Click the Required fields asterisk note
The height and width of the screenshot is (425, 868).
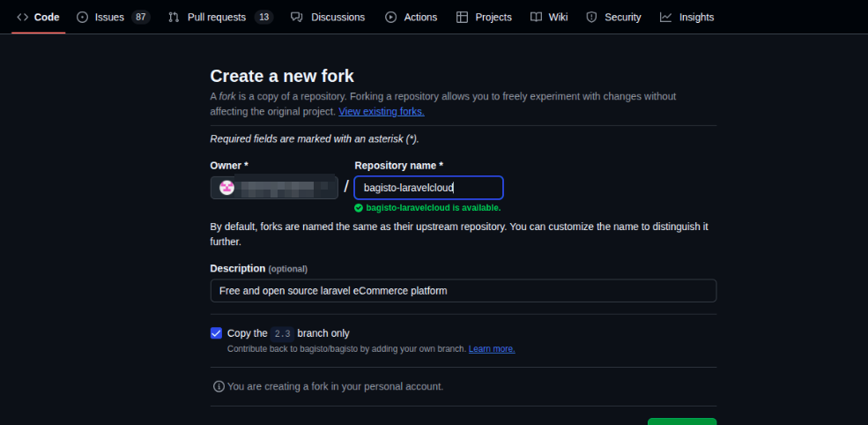tap(315, 138)
